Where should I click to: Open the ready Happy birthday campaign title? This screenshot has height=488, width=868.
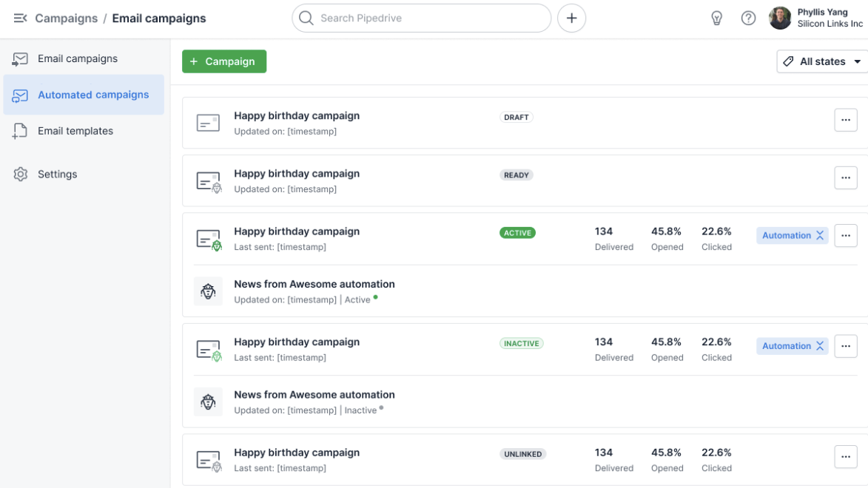point(297,174)
